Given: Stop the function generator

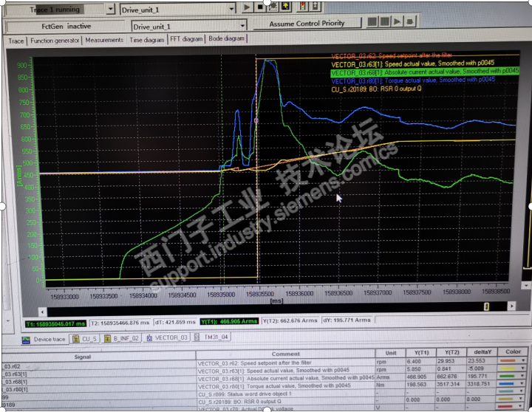Looking at the screenshot, I should [409, 22].
